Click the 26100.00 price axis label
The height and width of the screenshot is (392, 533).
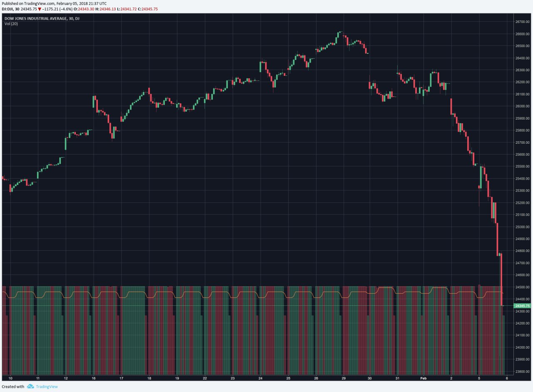523,94
